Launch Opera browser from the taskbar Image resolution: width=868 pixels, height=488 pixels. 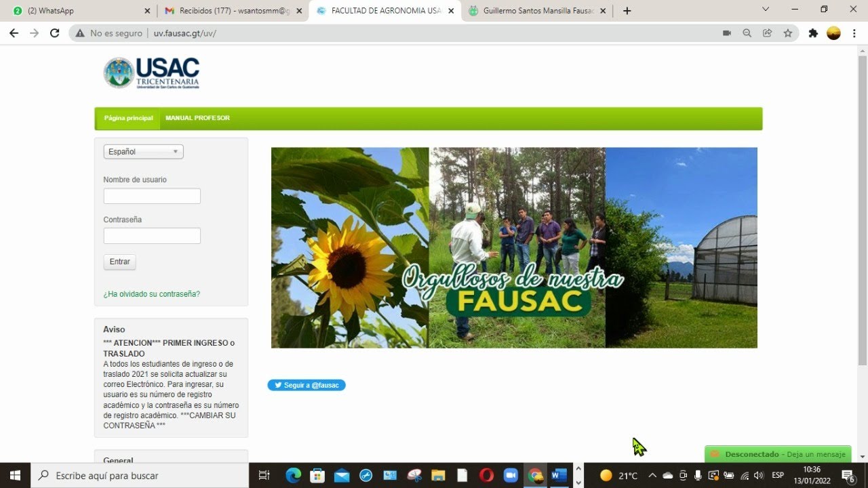point(486,475)
